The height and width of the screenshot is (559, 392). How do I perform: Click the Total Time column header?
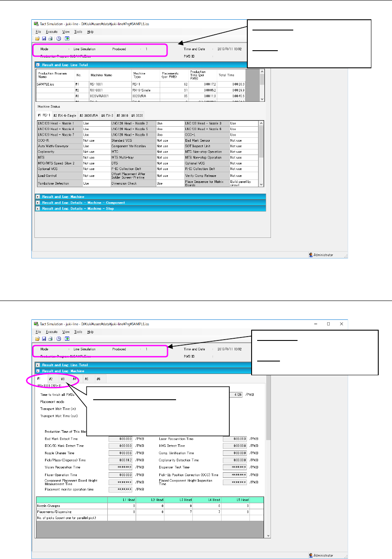click(231, 75)
